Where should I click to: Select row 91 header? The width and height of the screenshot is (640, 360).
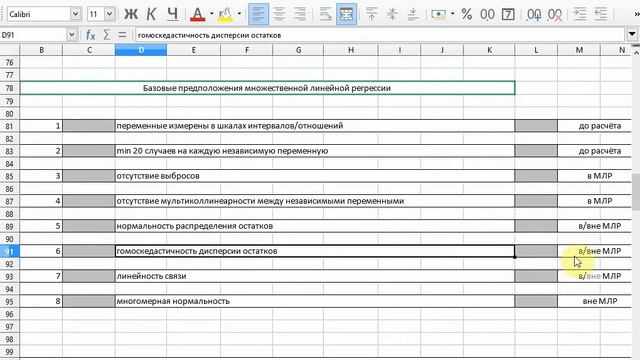pyautogui.click(x=9, y=251)
